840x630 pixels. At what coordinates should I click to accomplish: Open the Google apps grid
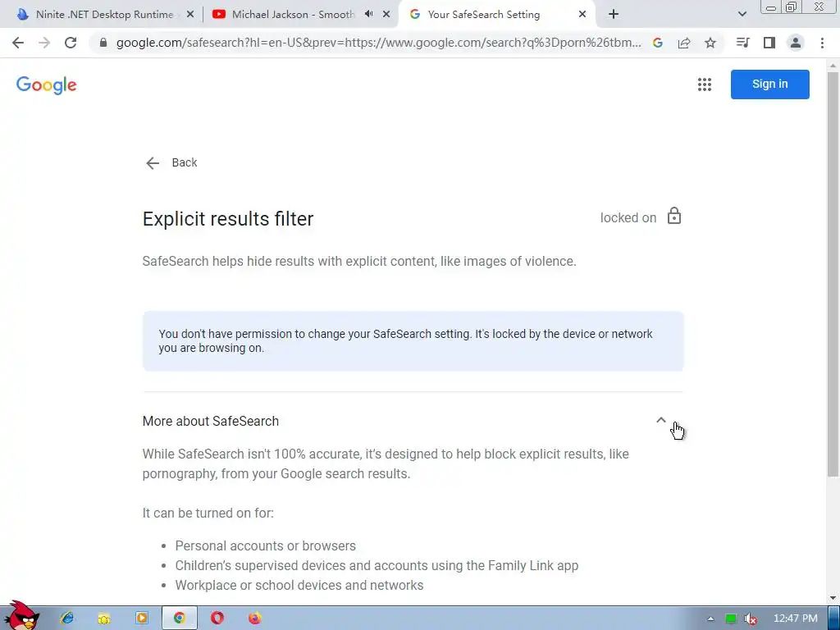(705, 84)
